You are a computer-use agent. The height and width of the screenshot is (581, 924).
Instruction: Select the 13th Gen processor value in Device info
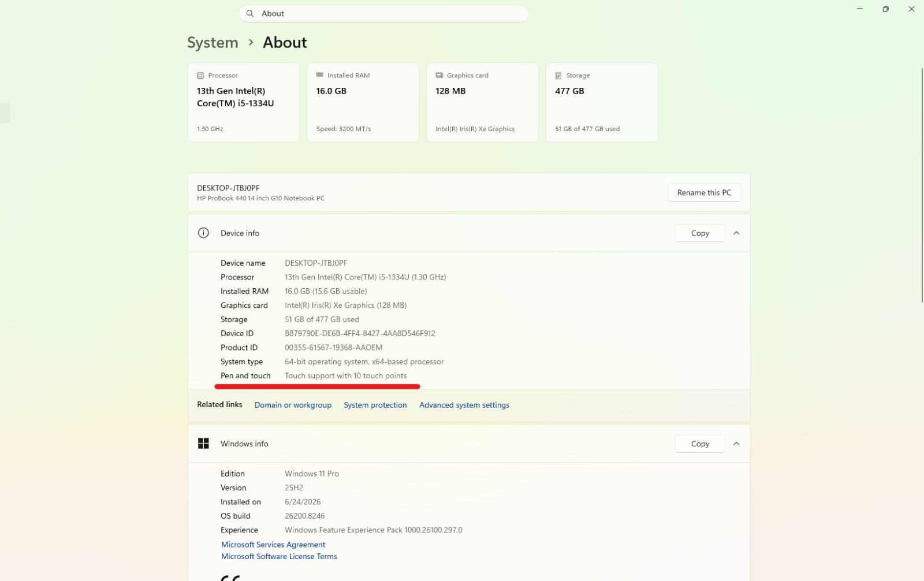pyautogui.click(x=365, y=277)
